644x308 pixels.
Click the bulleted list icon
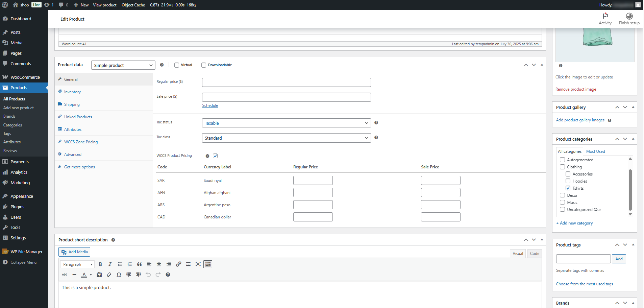tap(120, 264)
